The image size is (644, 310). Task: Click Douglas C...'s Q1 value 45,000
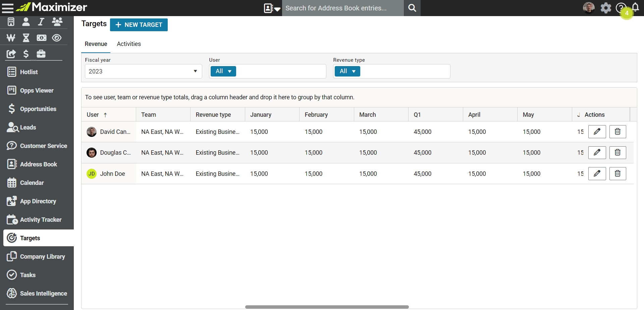[423, 153]
